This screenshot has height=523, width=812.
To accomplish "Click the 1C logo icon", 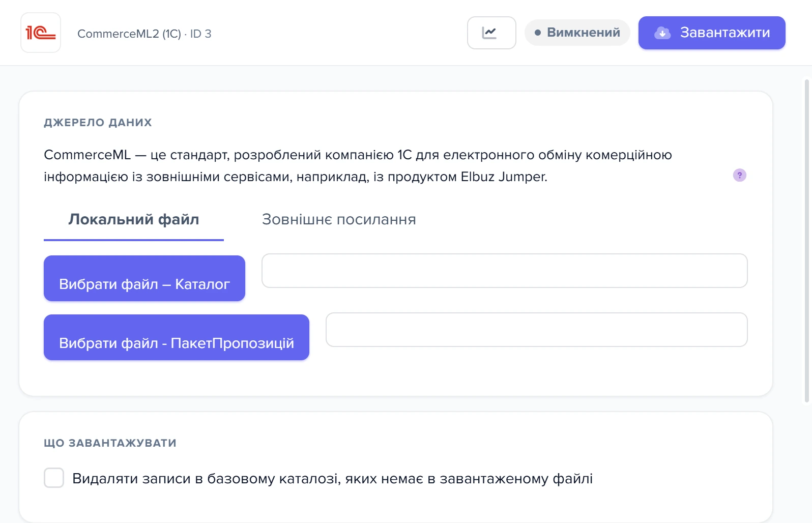I will click(x=41, y=33).
